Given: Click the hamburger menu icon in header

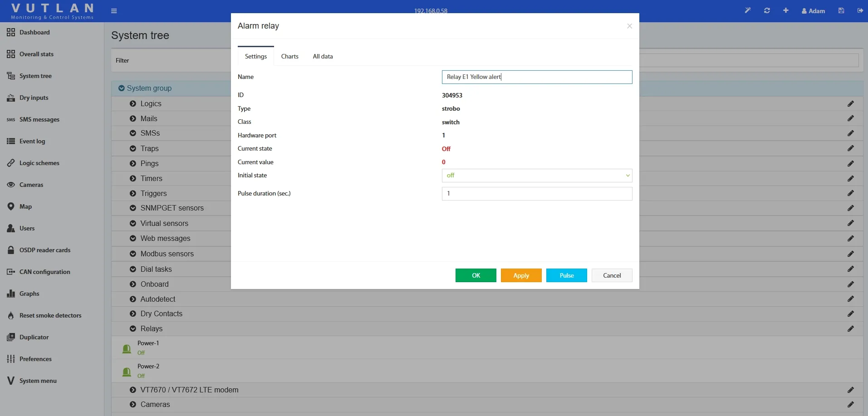Looking at the screenshot, I should [114, 11].
